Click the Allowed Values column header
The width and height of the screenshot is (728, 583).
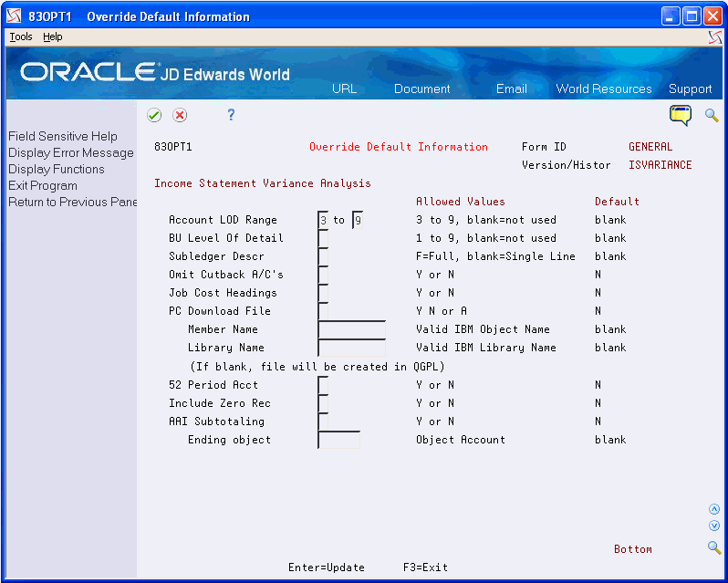(460, 202)
